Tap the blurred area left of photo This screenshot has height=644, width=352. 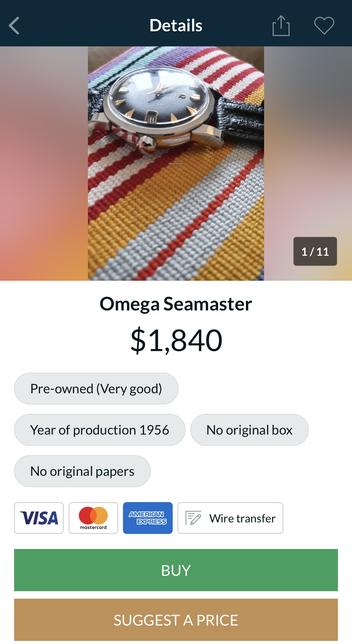[44, 163]
